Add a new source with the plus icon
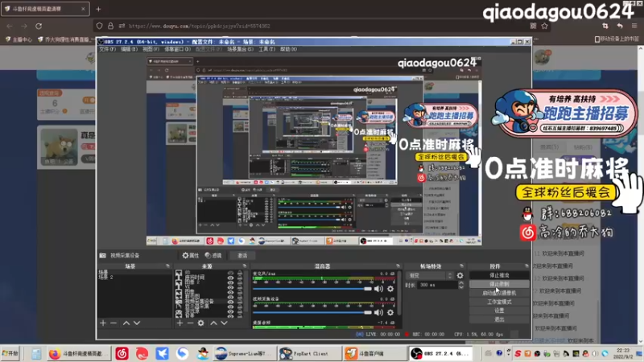The width and height of the screenshot is (644, 362). coord(180,323)
